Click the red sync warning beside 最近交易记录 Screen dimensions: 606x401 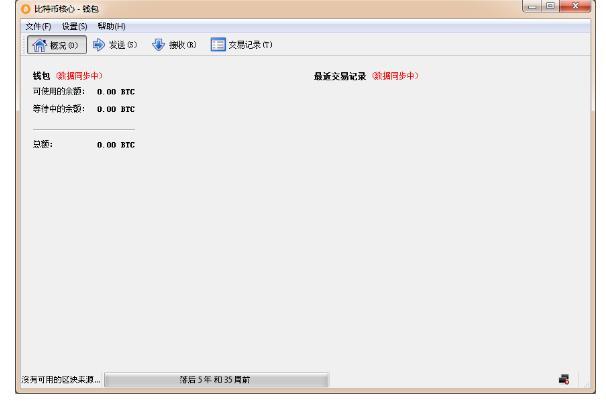click(395, 76)
